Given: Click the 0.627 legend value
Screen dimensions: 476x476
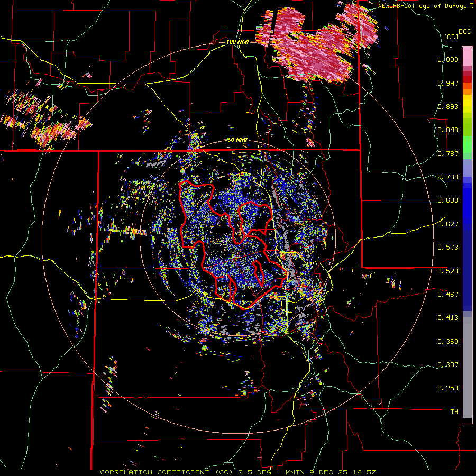Looking at the screenshot, I should (448, 224).
